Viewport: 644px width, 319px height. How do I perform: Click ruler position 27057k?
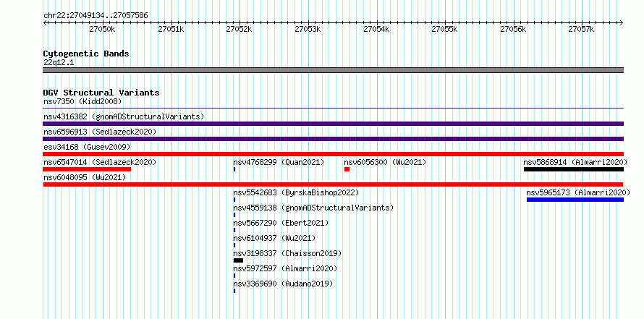coord(582,29)
